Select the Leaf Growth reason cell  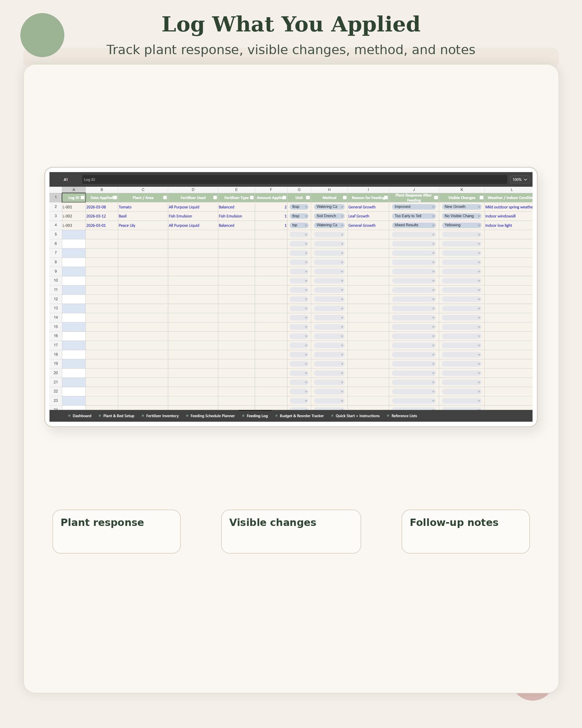[368, 216]
